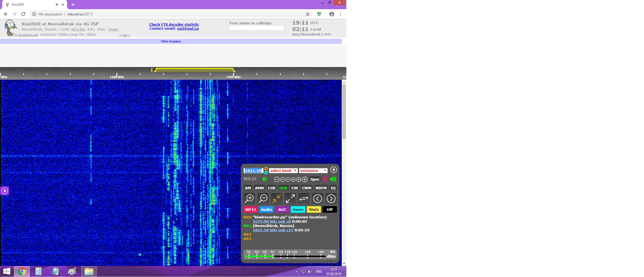Click the max zoom out expand arrows

pos(290,199)
